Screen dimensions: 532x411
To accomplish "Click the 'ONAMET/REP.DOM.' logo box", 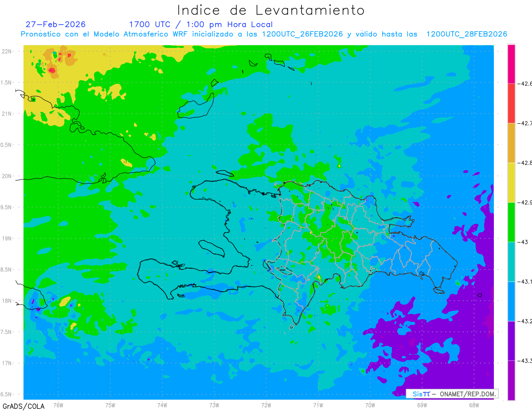I will (452, 394).
